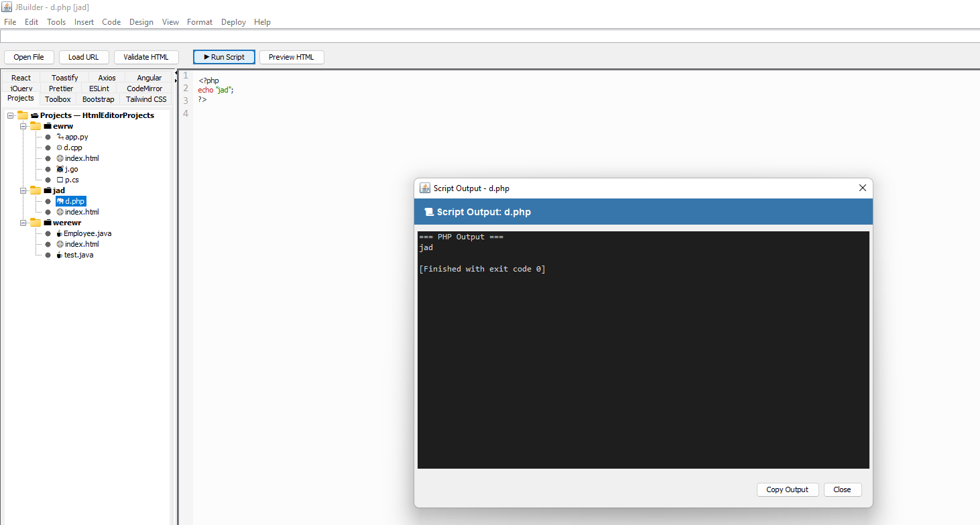Switch to the CodeMirror tab
The width and height of the screenshot is (980, 525).
coord(144,89)
